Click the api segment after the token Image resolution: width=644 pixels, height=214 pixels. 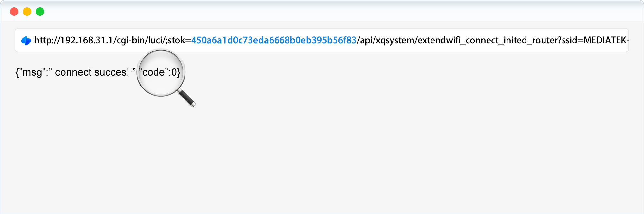click(x=366, y=41)
